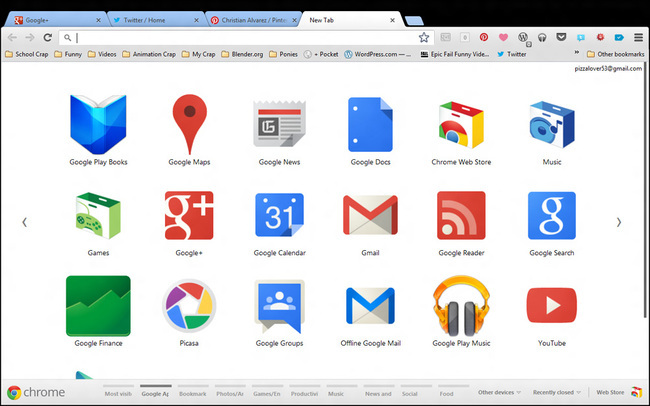Click the Pinterest extension icon

pyautogui.click(x=484, y=37)
